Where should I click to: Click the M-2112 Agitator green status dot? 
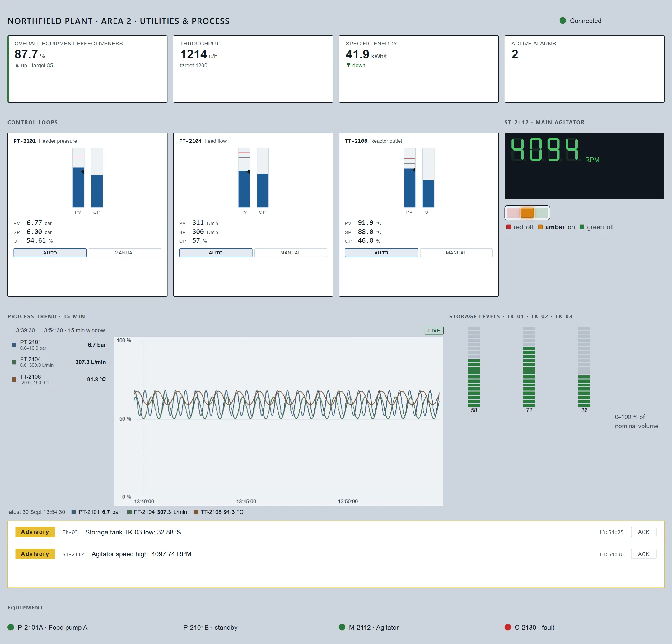click(342, 627)
